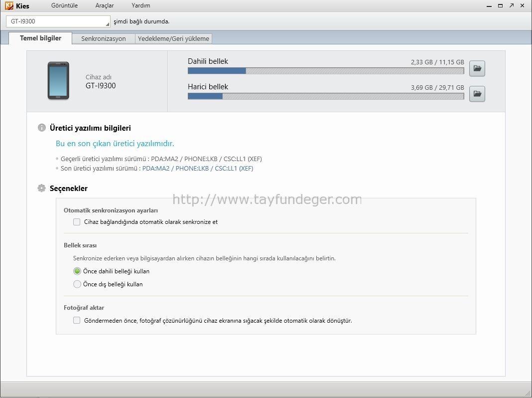Switch to Senkronizasyon tab
The image size is (532, 398).
[104, 39]
